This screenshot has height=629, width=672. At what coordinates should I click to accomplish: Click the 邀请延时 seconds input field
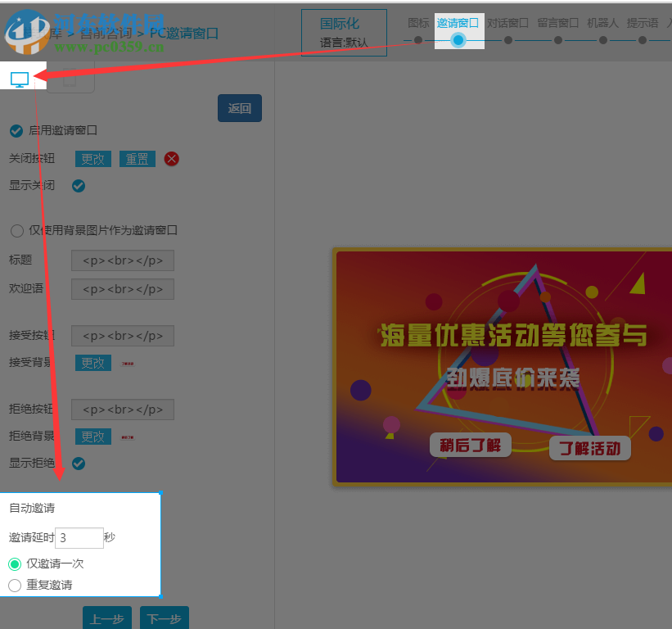point(79,537)
